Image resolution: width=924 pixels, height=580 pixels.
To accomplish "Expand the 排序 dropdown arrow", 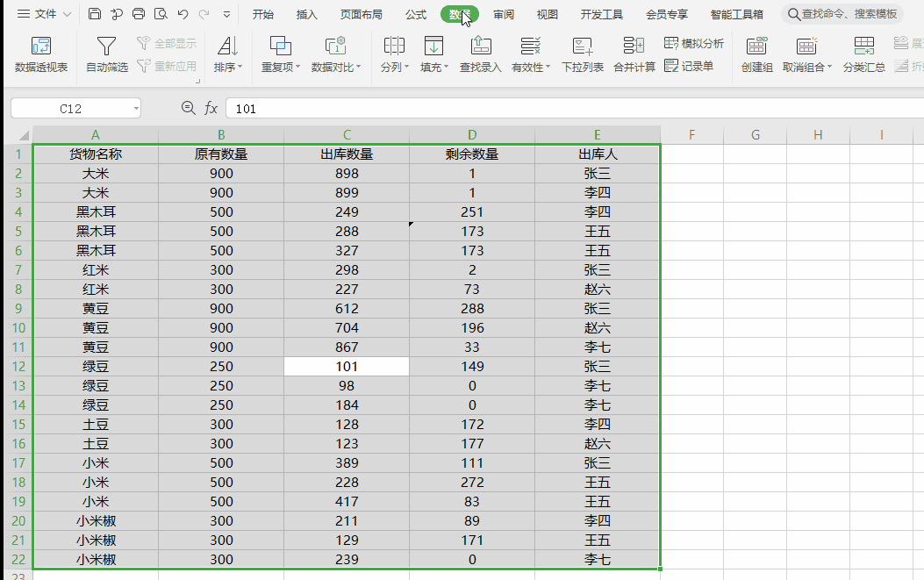I will [x=240, y=68].
